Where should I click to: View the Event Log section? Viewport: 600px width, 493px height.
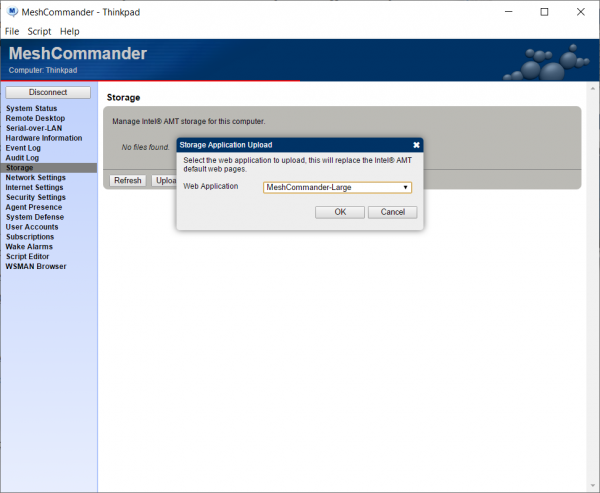[24, 148]
